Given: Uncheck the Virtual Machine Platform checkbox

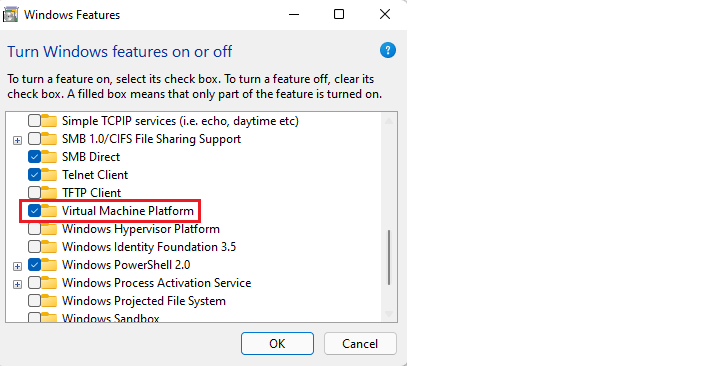Looking at the screenshot, I should 34,210.
